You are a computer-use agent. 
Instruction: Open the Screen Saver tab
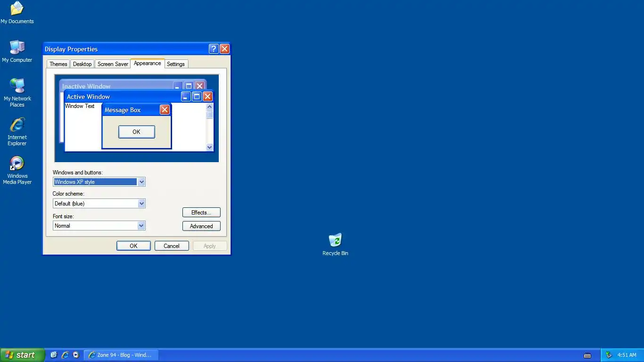(x=113, y=64)
